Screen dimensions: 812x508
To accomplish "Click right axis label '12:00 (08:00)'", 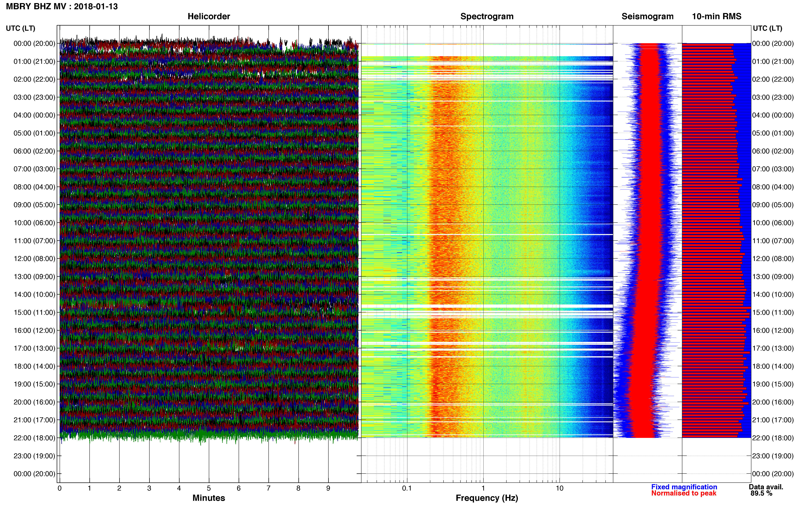I will 773,259.
